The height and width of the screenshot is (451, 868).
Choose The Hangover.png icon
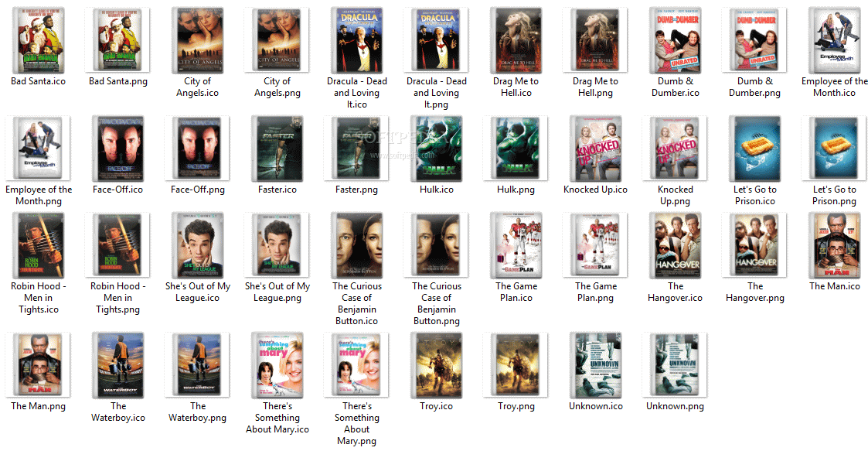754,245
